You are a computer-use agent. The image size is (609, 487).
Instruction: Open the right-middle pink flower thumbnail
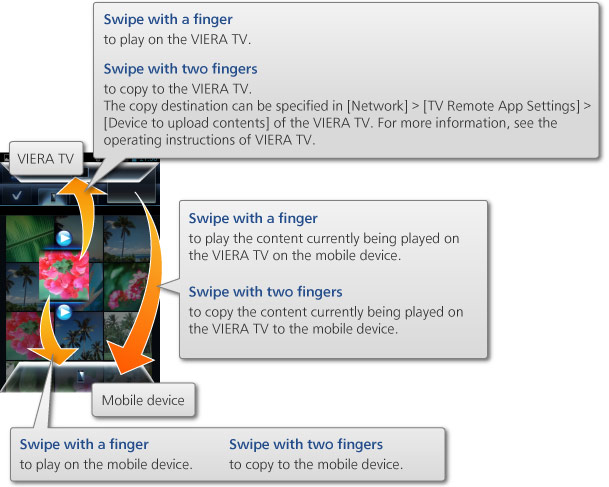pyautogui.click(x=125, y=287)
